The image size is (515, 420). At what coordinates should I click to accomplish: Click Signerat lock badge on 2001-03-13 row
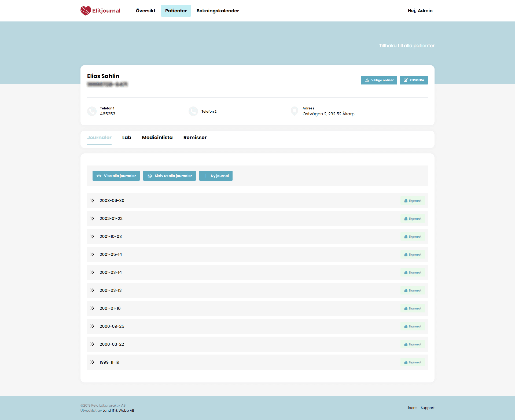click(413, 290)
